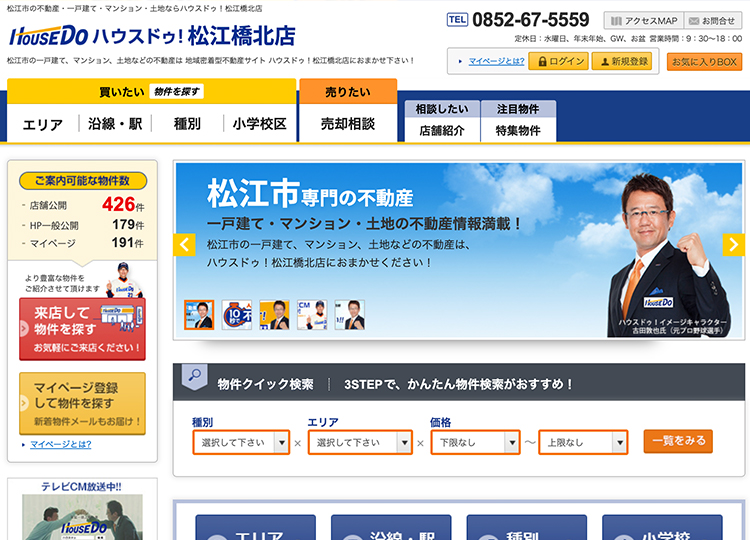
Task: Open the 特集物件 link
Action: 518,130
